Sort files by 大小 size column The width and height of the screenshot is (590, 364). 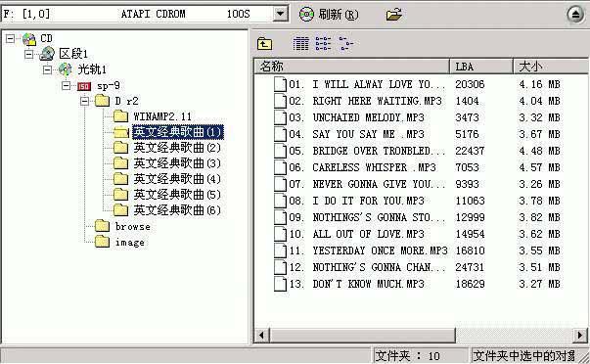(550, 67)
